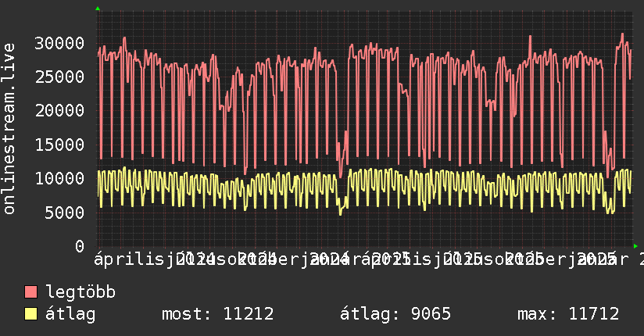
Task: Click the 0 y-axis label
Action: point(80,246)
